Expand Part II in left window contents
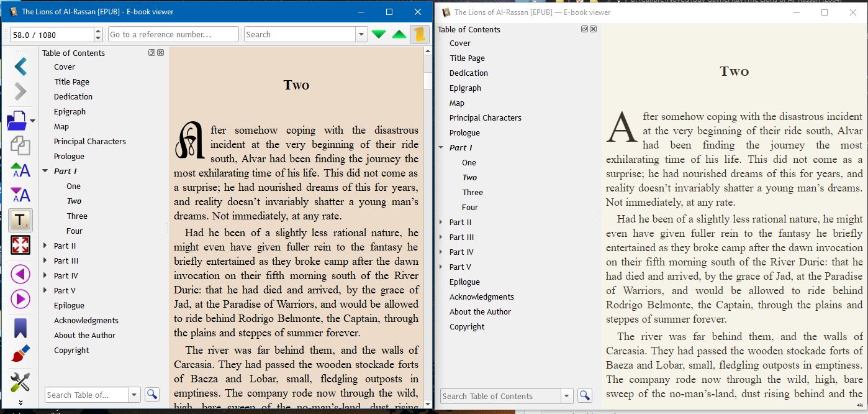868x414 pixels. click(x=45, y=246)
